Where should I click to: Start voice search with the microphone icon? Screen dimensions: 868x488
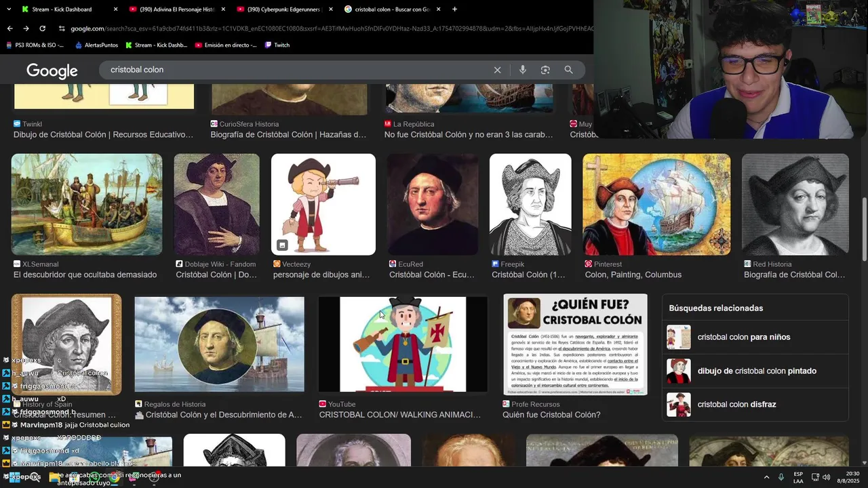coord(522,70)
